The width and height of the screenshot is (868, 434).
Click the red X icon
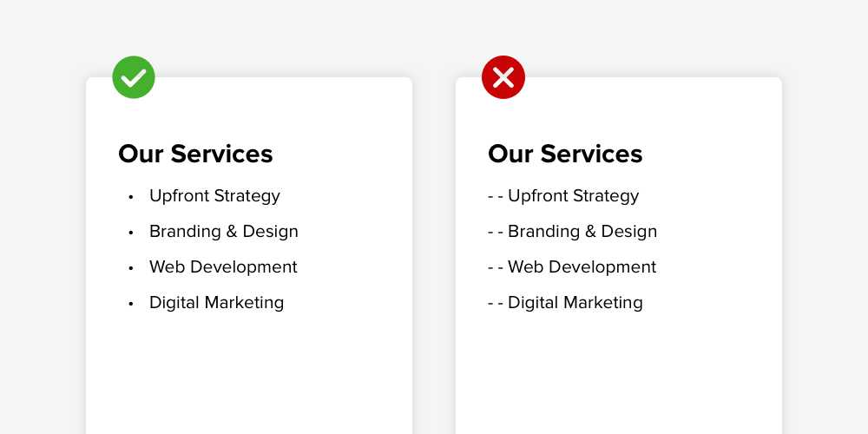tap(503, 77)
